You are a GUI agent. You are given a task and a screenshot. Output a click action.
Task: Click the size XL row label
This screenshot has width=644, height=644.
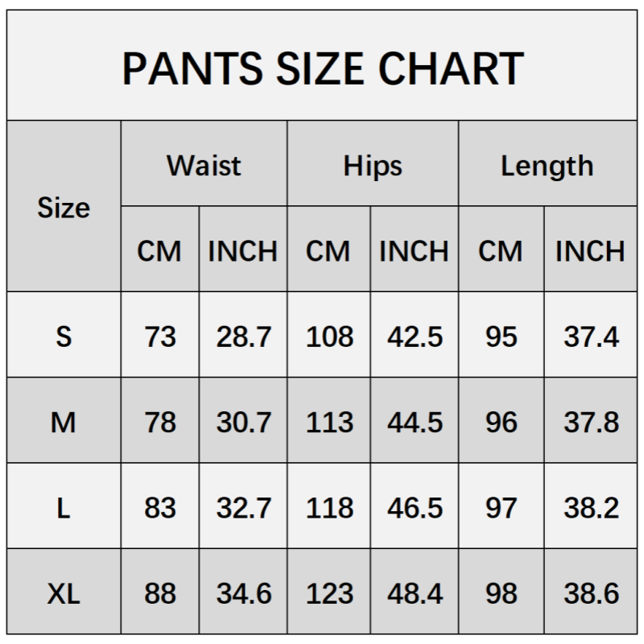tap(64, 594)
